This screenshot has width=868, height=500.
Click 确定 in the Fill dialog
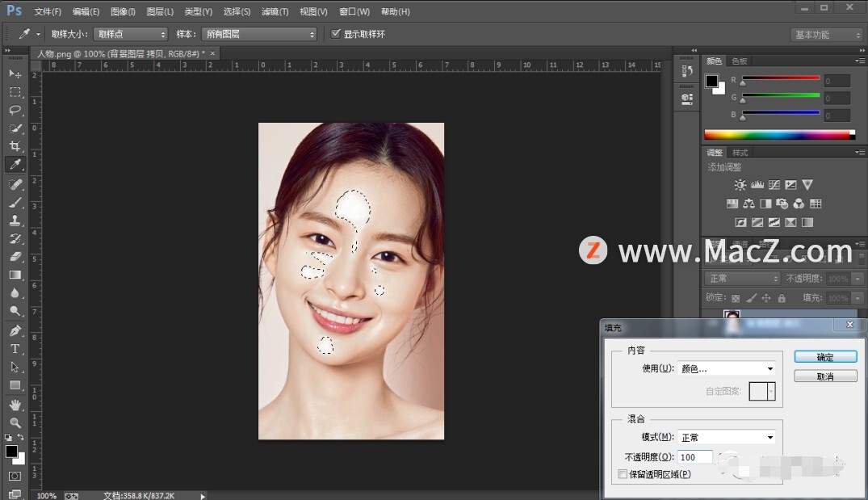[825, 357]
